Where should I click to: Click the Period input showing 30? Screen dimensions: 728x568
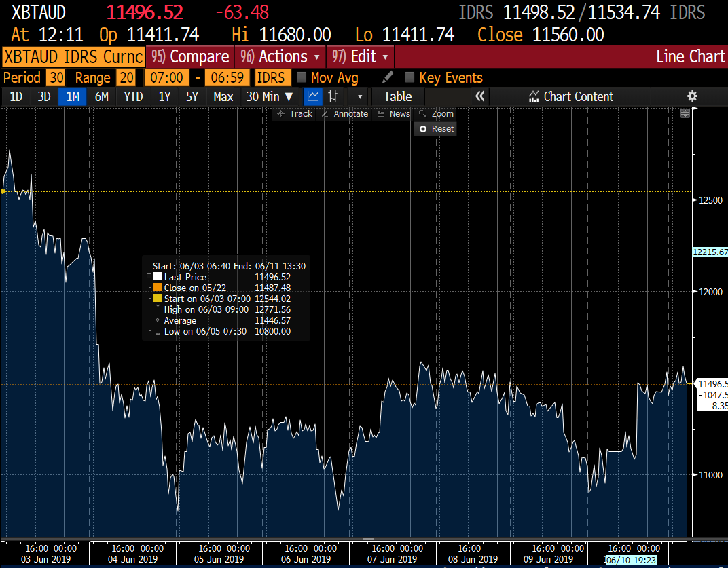(56, 77)
